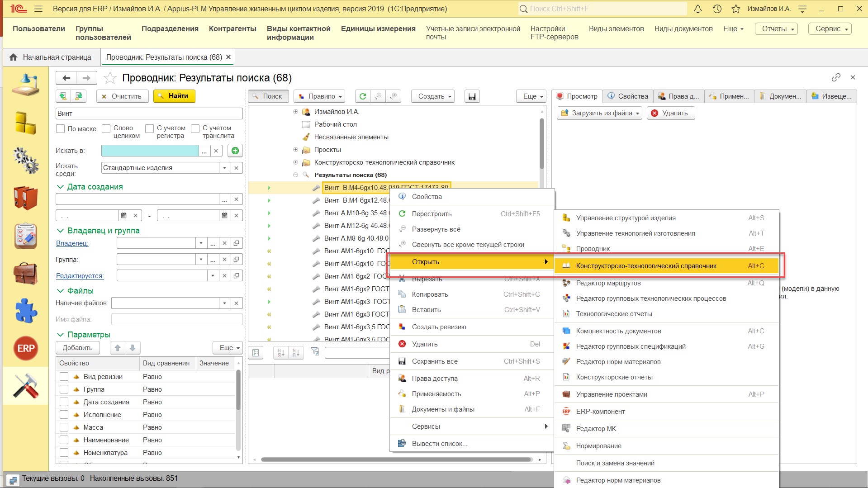Click the ERP icon in left sidebar
Viewport: 868px width, 488px height.
tap(26, 348)
